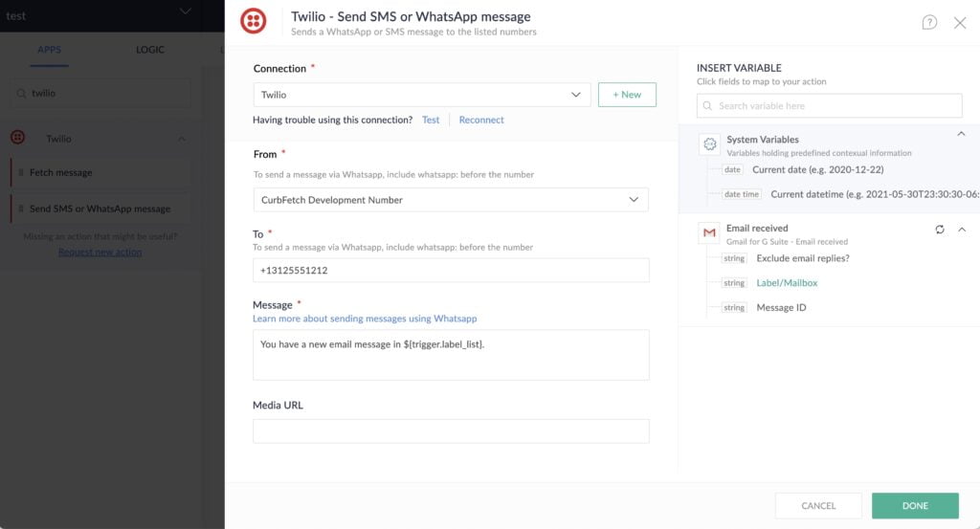Click the Twilio logo in dialog header
Viewport: 980px width, 529px height.
point(253,21)
